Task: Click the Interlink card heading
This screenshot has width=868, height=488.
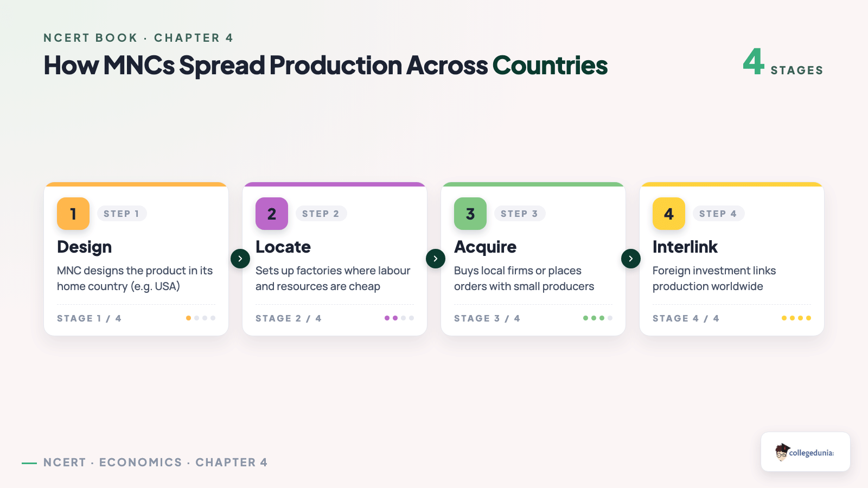Action: (x=685, y=247)
